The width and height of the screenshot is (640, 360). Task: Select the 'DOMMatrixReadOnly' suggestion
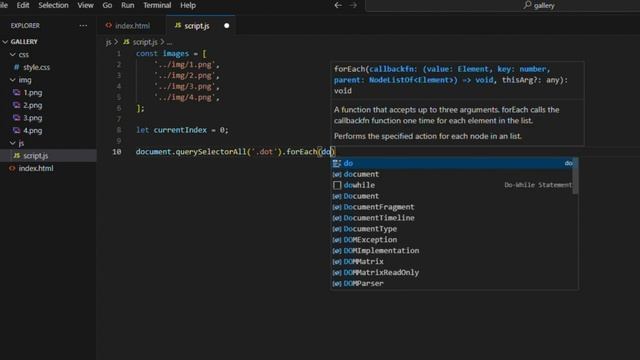452,273
